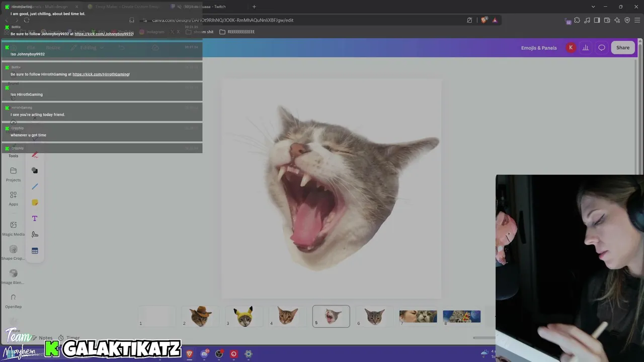Select page 8 blue banner thumbnail

(462, 316)
